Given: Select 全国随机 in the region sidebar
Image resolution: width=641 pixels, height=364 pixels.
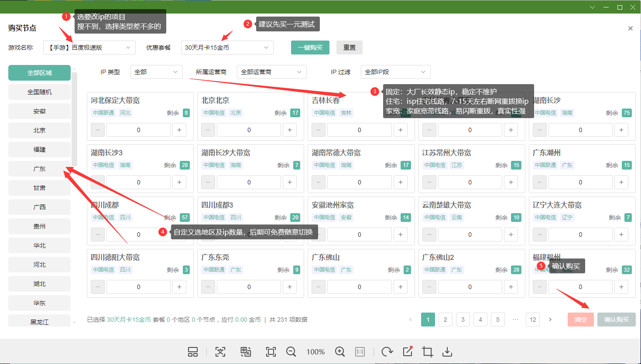Looking at the screenshot, I should pyautogui.click(x=39, y=92).
